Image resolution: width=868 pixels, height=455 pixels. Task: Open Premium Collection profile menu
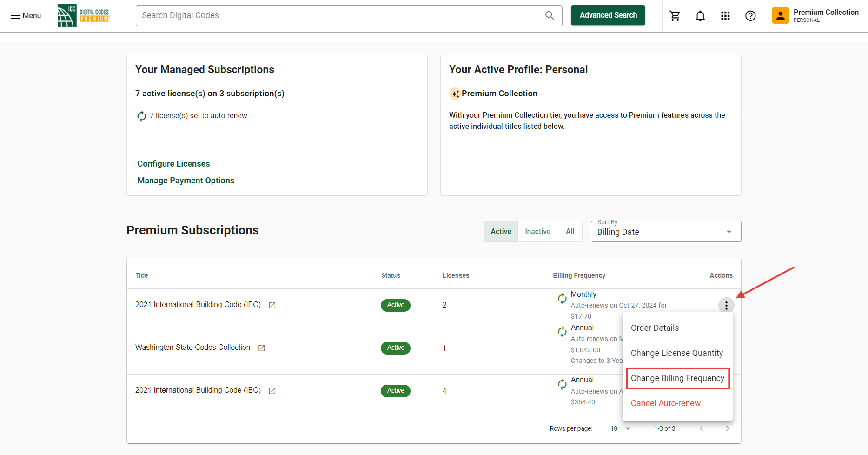click(815, 15)
